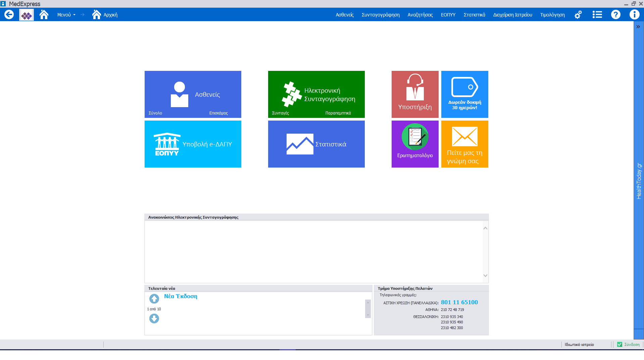Open the Διαχείριση Ιατρείου menu
This screenshot has width=644, height=360.
(512, 15)
